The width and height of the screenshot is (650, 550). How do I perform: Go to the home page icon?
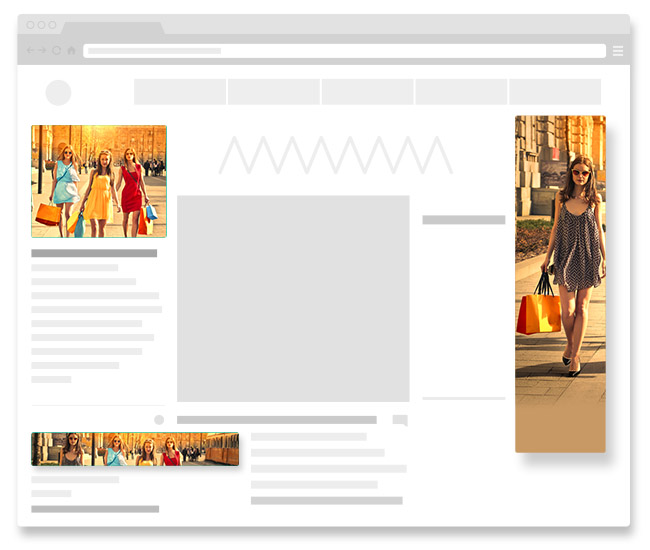coord(72,50)
